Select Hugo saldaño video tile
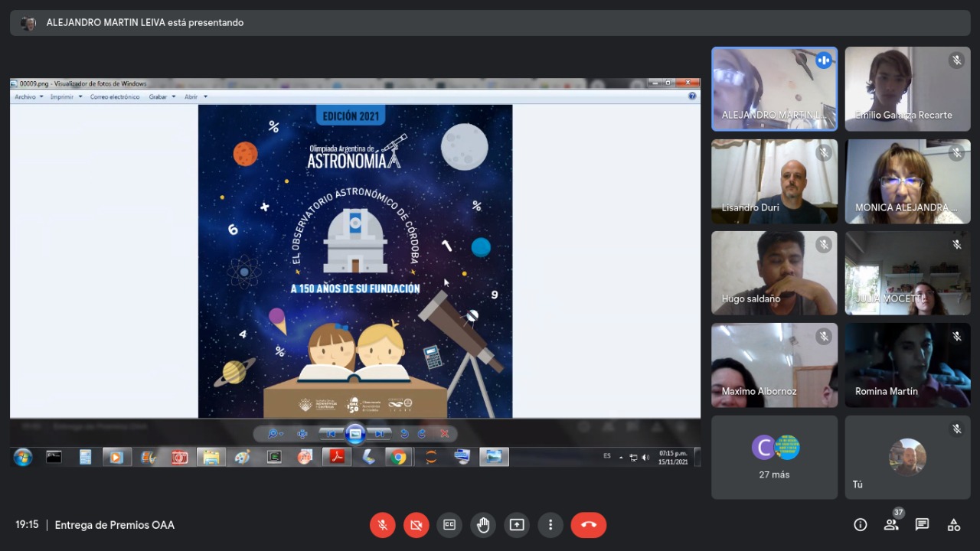The image size is (980, 551). click(775, 273)
